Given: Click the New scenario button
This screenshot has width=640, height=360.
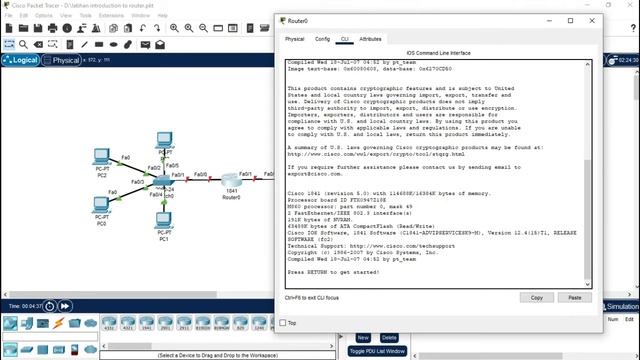Looking at the screenshot, I should pos(363,338).
